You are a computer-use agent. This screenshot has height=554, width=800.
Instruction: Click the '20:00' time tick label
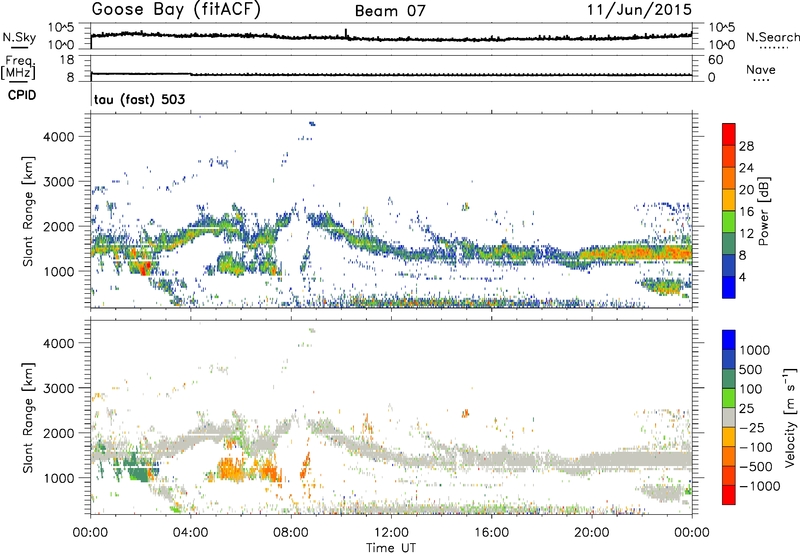[591, 533]
